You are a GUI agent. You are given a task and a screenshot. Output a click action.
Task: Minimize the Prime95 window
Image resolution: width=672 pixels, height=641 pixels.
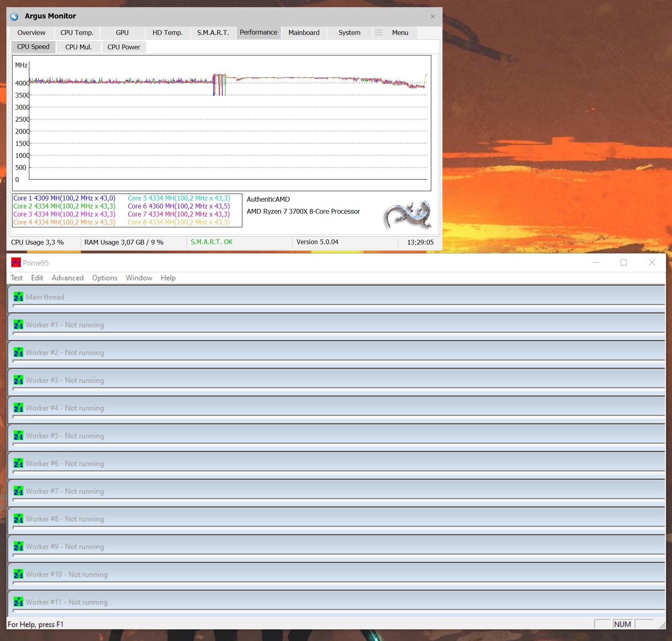pos(596,263)
